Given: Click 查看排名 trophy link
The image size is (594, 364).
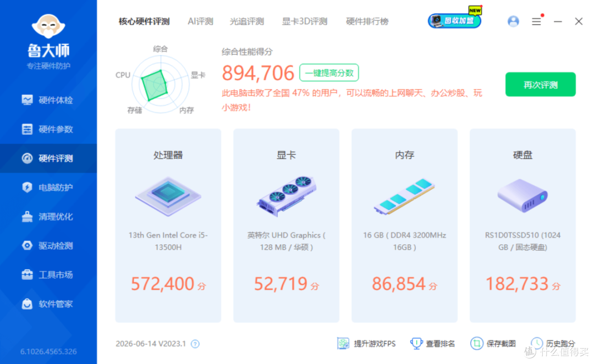Looking at the screenshot, I should (432, 344).
